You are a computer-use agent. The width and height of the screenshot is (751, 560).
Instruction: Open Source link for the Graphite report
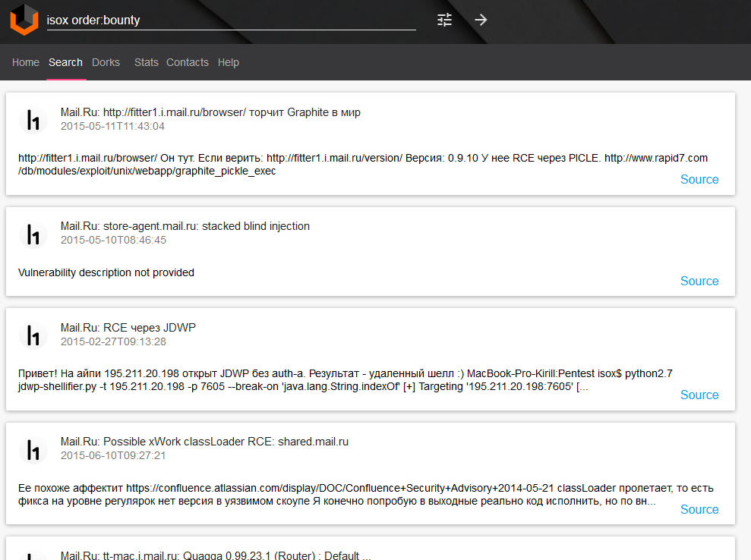pyautogui.click(x=699, y=180)
